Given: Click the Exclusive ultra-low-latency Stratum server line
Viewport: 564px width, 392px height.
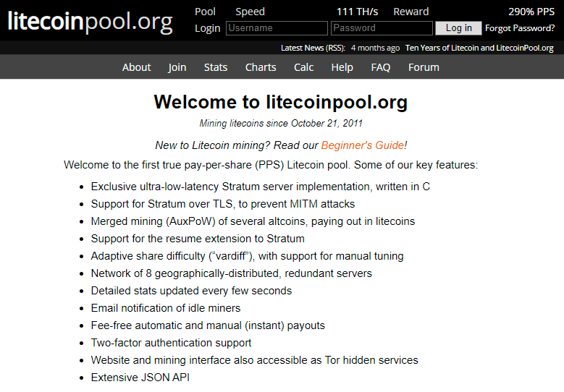Looking at the screenshot, I should click(261, 187).
